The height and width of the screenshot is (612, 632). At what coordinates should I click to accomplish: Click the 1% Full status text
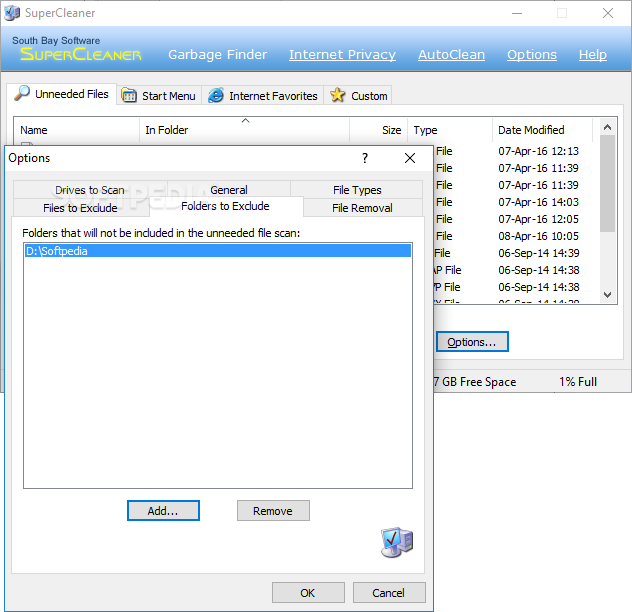point(578,381)
